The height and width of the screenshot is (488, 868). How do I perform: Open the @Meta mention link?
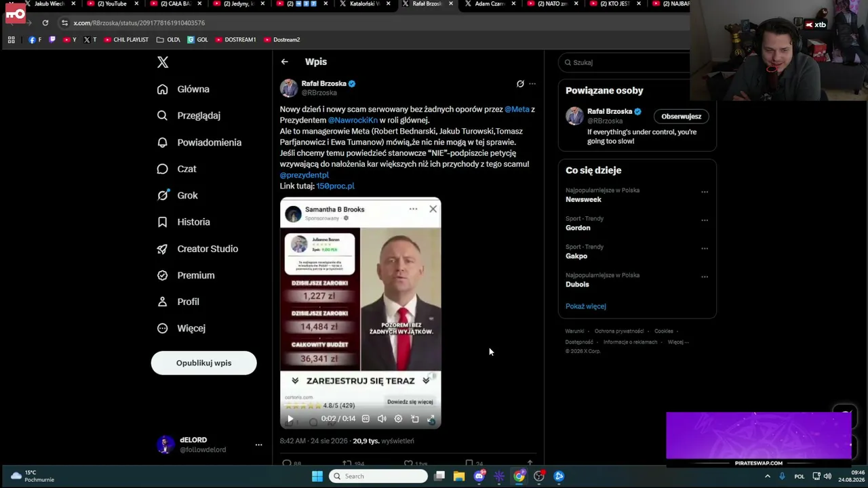[x=517, y=109]
